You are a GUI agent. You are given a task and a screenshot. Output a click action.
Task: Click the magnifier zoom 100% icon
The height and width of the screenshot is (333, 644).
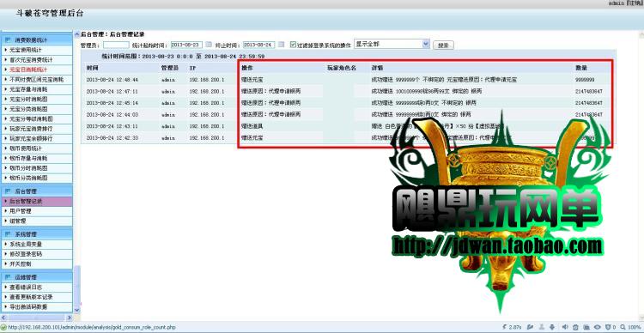click(623, 327)
